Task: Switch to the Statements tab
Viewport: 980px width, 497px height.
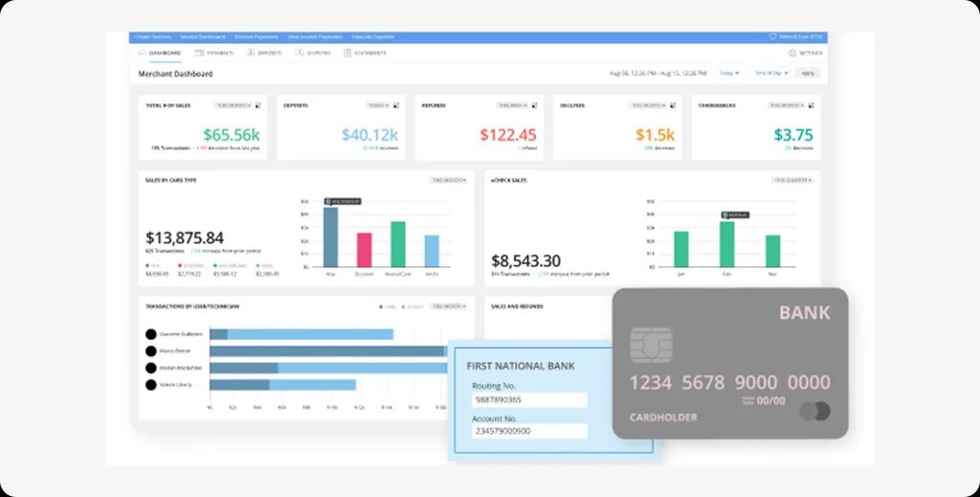Action: (x=365, y=53)
